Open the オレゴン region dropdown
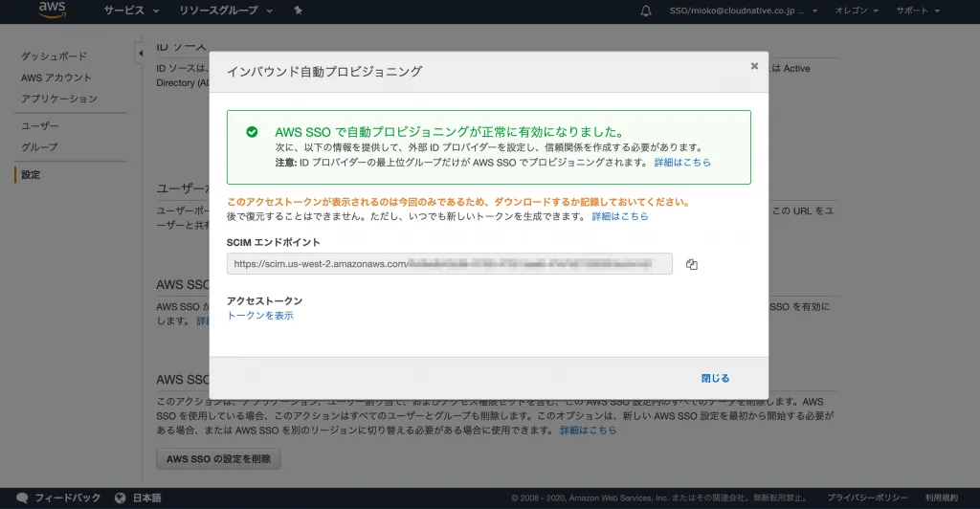Viewport: 980px width, 509px height. point(857,11)
